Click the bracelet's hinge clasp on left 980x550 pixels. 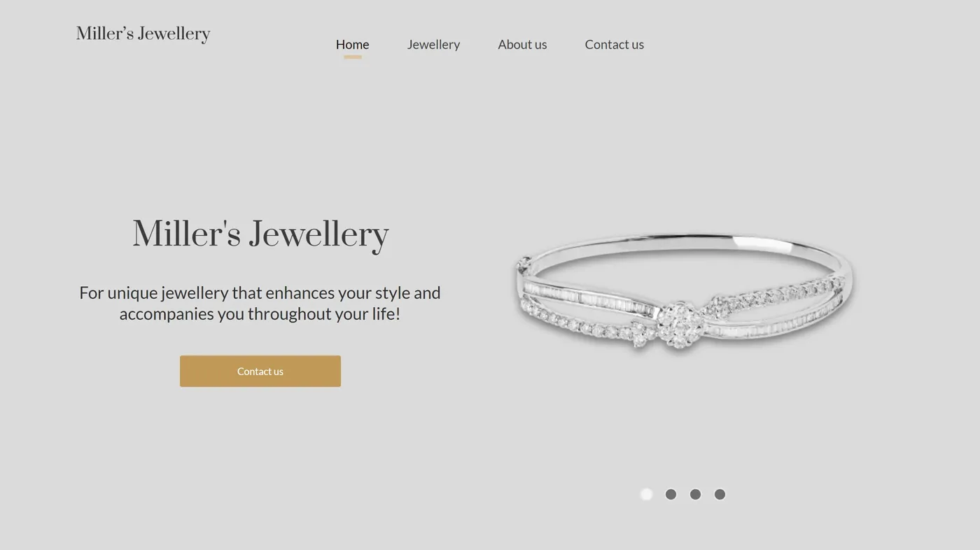[522, 266]
